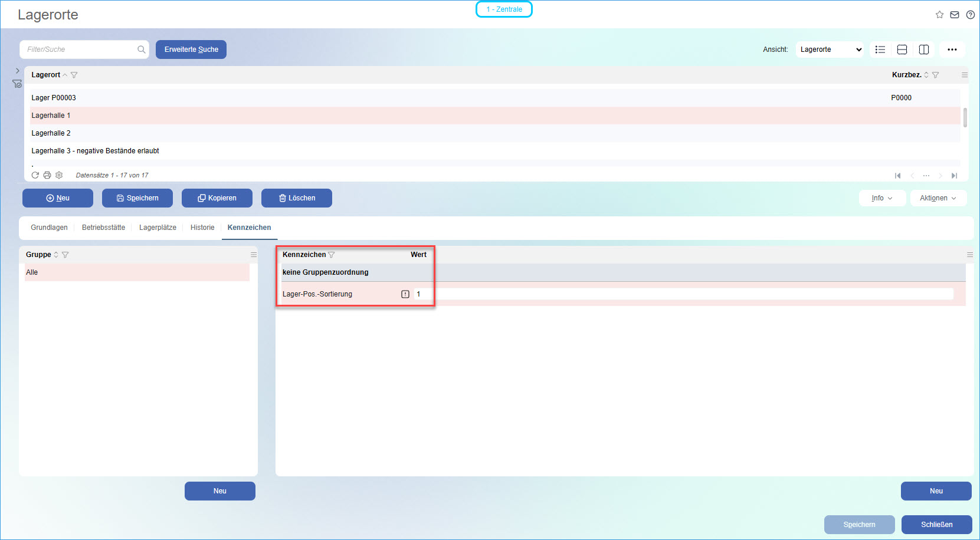The image size is (980, 540).
Task: Click the Lagerort list vertical scrollbar
Action: click(965, 117)
